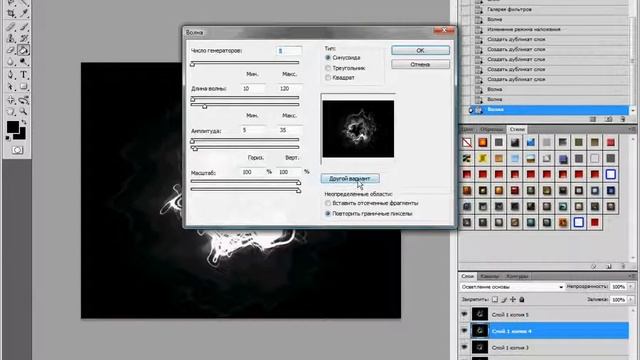Screen dimensions: 640x360
Task: Create new document from current history state
Action: coord(593,119)
